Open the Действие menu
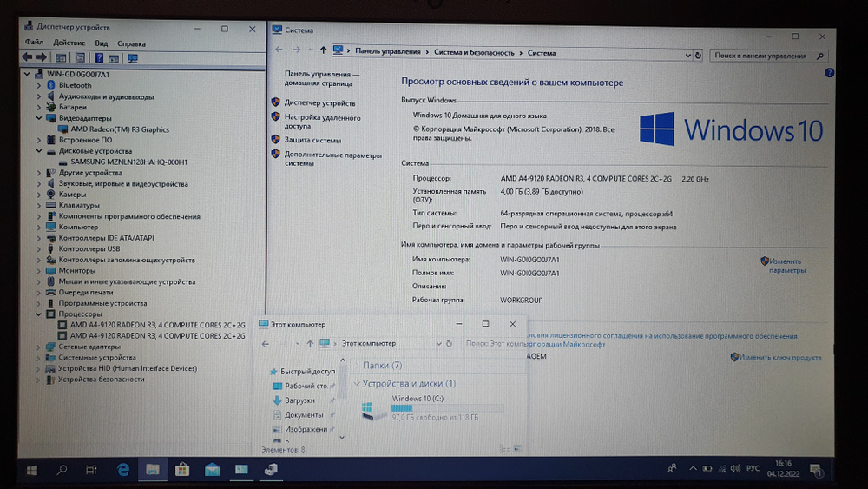The width and height of the screenshot is (868, 489). (69, 43)
